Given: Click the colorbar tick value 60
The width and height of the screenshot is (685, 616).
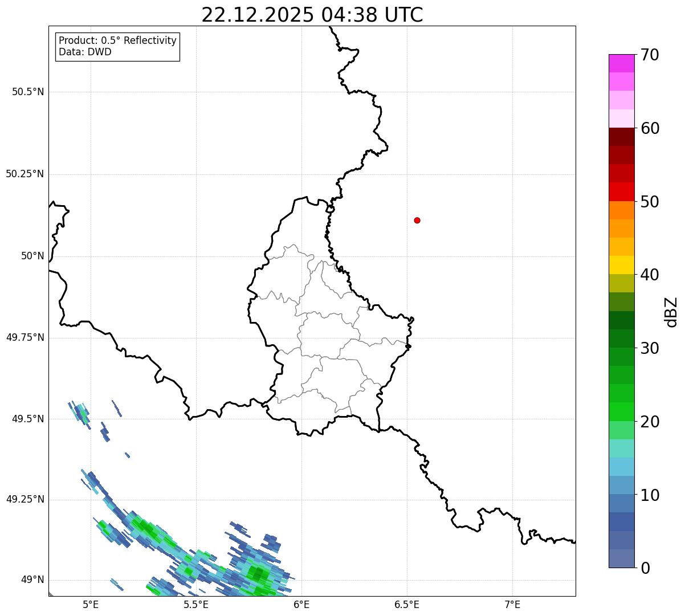Looking at the screenshot, I should click(650, 128).
